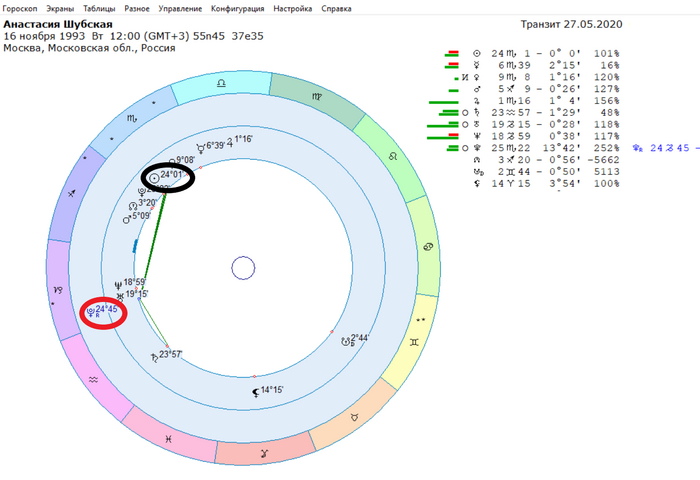This screenshot has height=480, width=700.
Task: Select the Capricorn sign segment on the zodiac ring
Action: click(58, 290)
